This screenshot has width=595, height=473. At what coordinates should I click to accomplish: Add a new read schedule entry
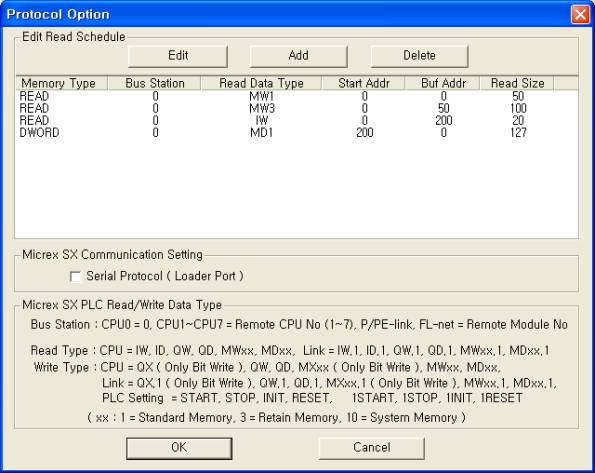[298, 56]
